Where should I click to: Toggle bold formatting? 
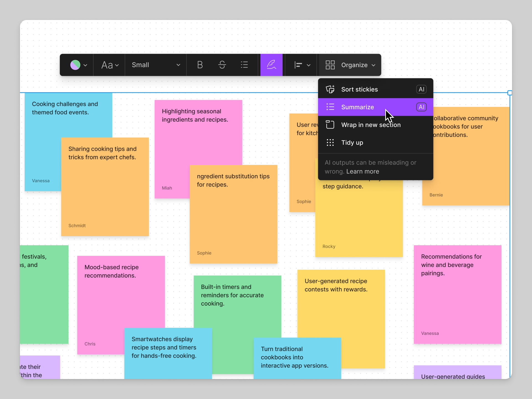[200, 65]
